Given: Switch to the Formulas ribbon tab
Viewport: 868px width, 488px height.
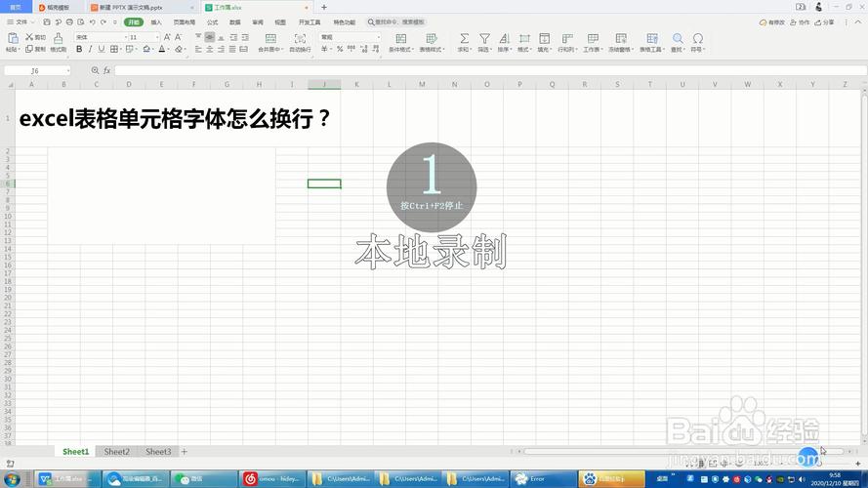Looking at the screenshot, I should (x=212, y=22).
